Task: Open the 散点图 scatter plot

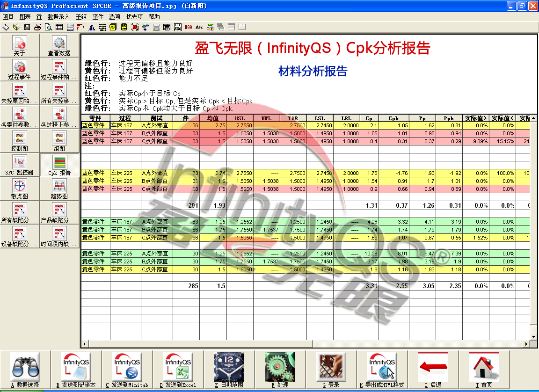Action: pyautogui.click(x=20, y=189)
